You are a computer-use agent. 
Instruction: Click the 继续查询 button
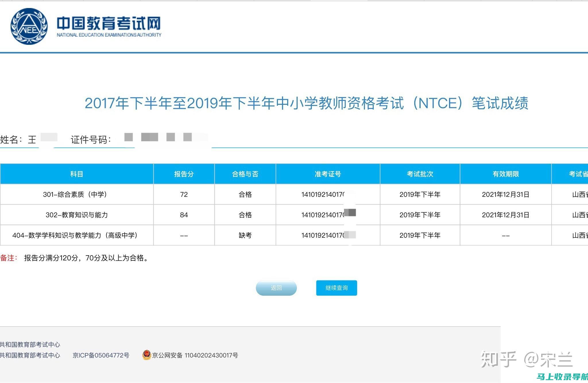(336, 288)
